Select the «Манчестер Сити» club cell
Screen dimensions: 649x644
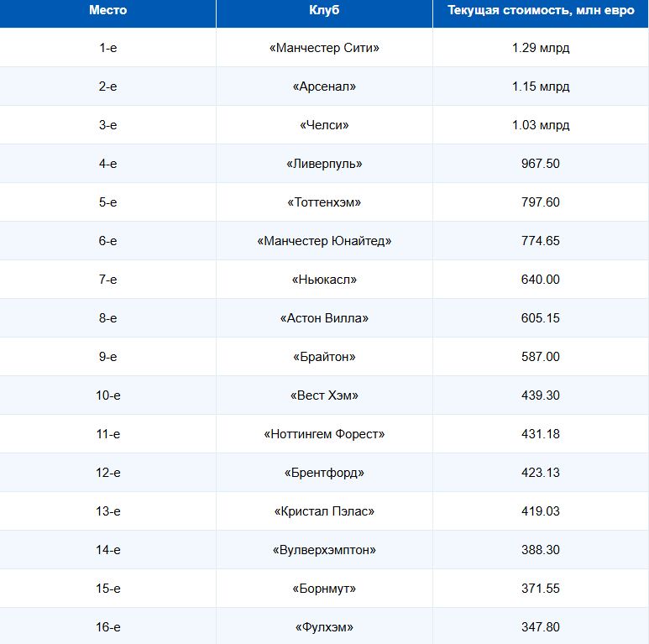(324, 48)
